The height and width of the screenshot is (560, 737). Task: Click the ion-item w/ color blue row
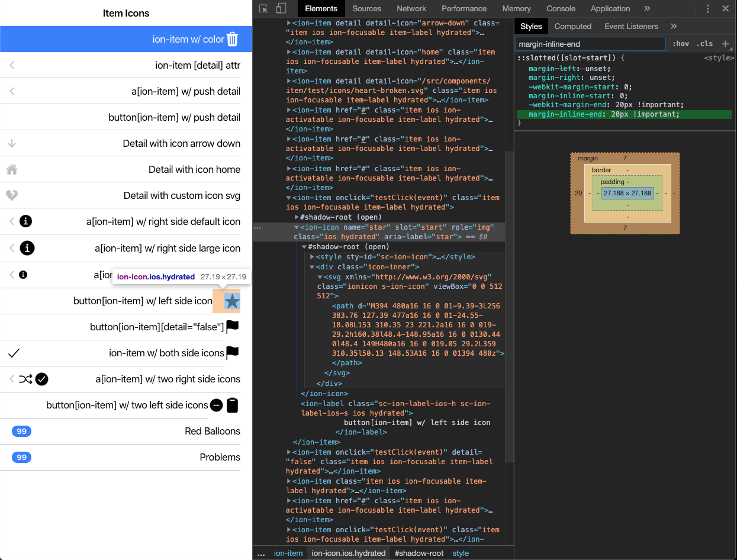[126, 39]
